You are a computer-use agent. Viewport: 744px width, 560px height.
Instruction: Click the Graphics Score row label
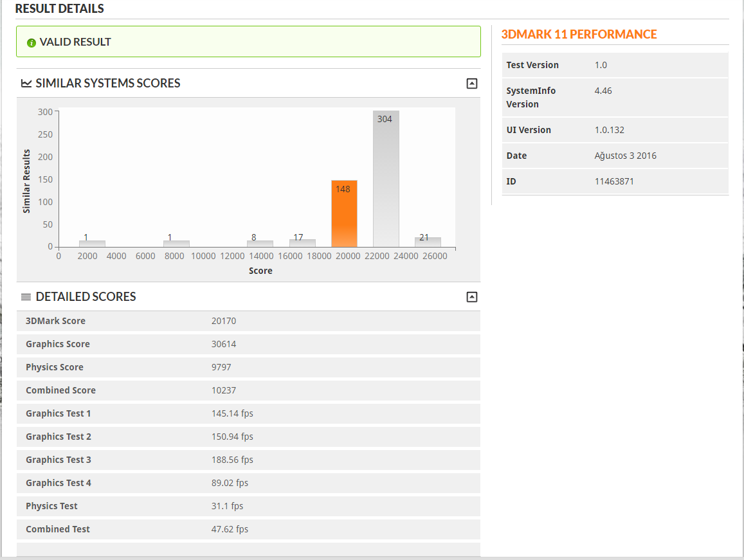[x=57, y=345]
